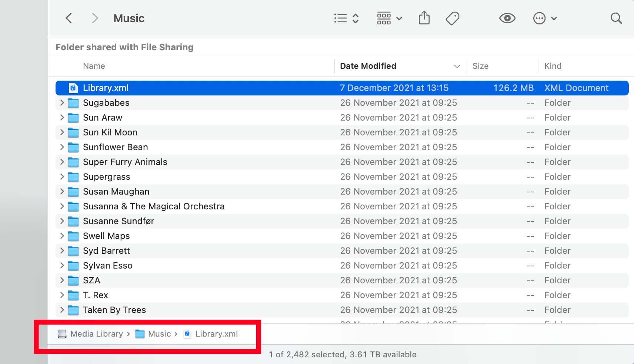Click the Supergrass folder icon

point(73,177)
